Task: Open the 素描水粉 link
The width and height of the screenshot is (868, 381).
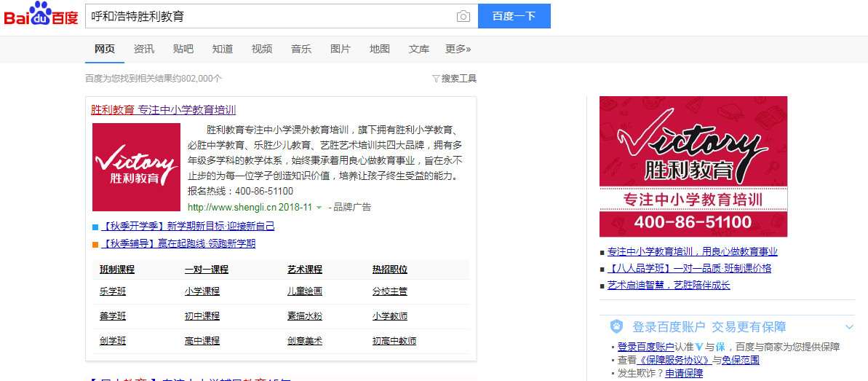Action: click(x=305, y=317)
